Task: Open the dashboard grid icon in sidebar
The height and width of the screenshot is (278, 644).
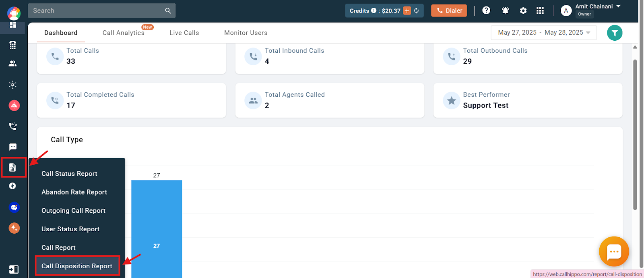Action: click(x=13, y=25)
